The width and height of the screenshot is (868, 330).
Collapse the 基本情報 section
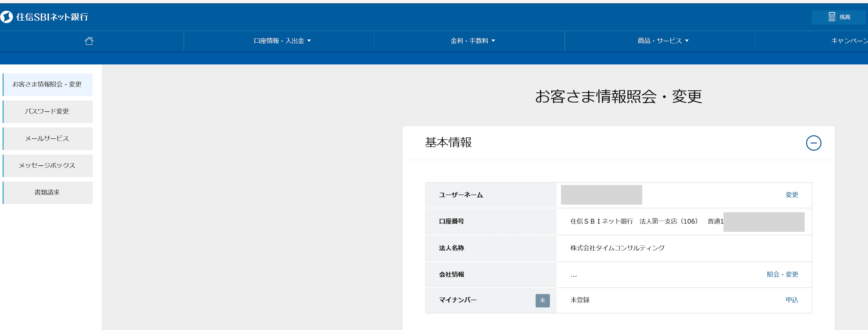coord(814,143)
